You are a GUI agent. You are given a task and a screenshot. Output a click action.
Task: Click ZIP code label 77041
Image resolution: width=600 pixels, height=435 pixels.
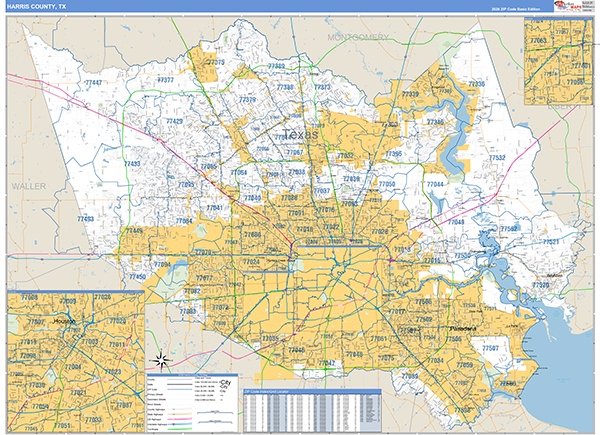pos(215,208)
